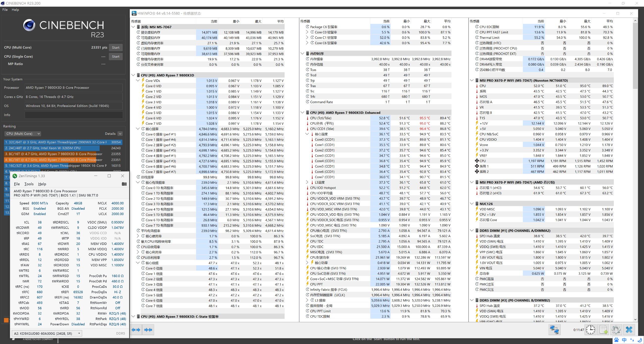Click the HWiNFO expand-columns double arrow button
644x344 pixels.
(136, 330)
